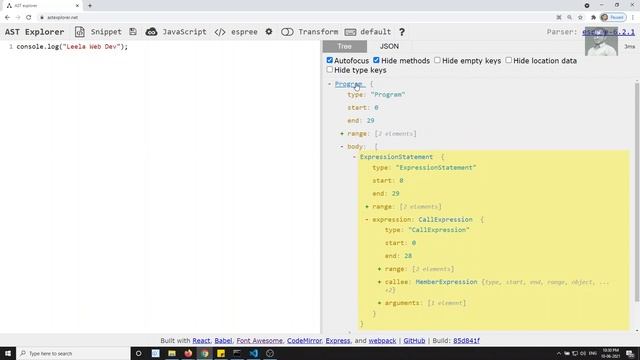The image size is (640, 360).
Task: Open Chrome from taskbar
Action: (204, 353)
